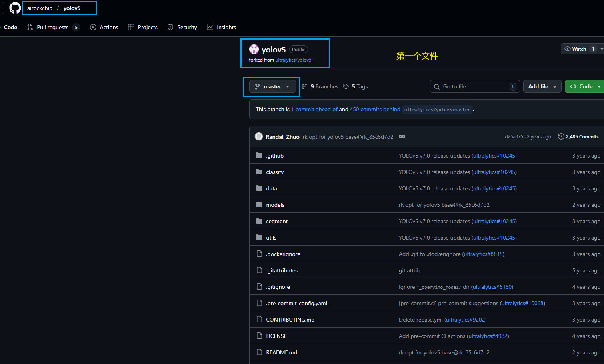The height and width of the screenshot is (364, 604).
Task: Expand the Add file dropdown
Action: pyautogui.click(x=542, y=86)
